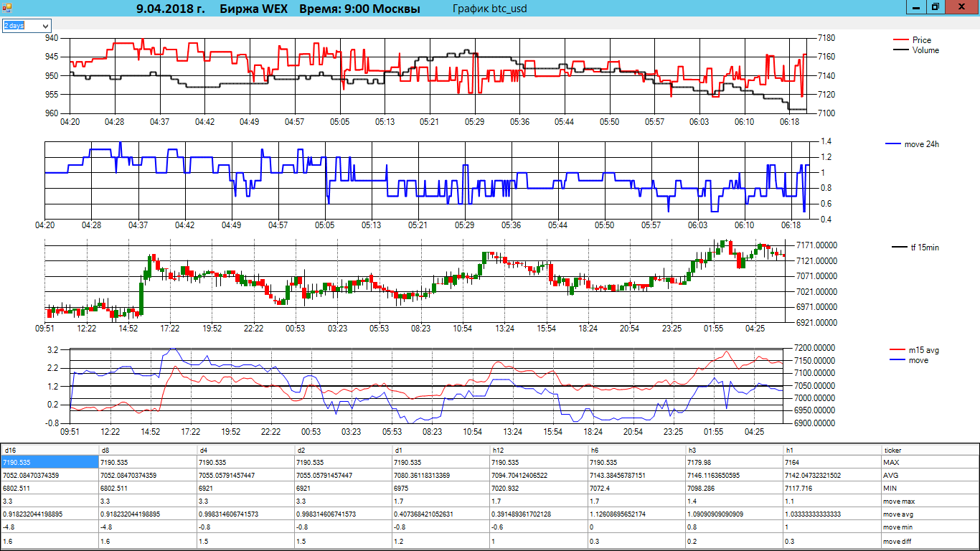Click the black Volume legend swatch

tap(900, 50)
